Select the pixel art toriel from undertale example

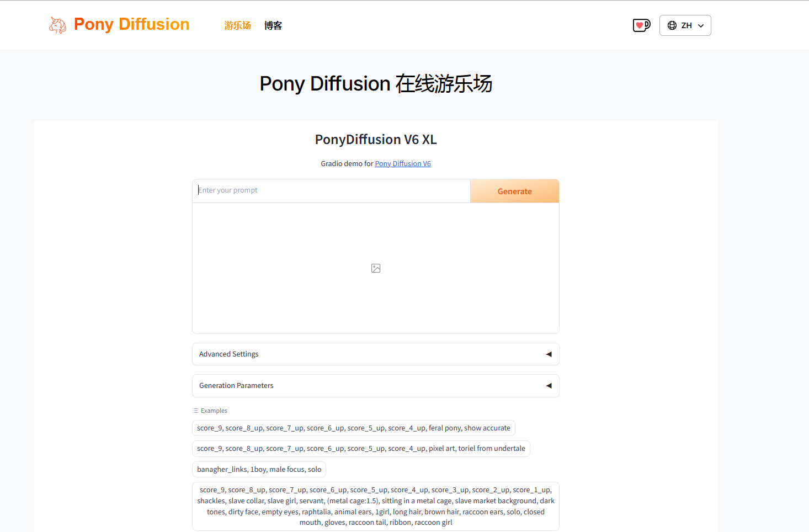pyautogui.click(x=361, y=449)
